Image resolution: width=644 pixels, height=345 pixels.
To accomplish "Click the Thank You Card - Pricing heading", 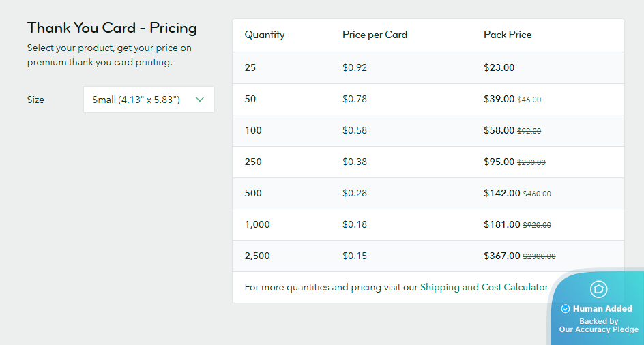I will pyautogui.click(x=112, y=28).
